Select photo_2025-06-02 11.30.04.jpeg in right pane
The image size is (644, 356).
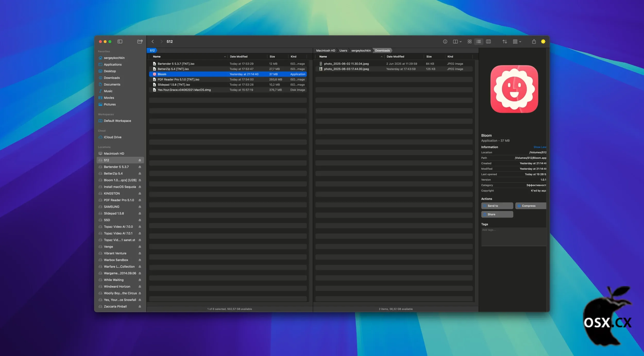pyautogui.click(x=394, y=64)
